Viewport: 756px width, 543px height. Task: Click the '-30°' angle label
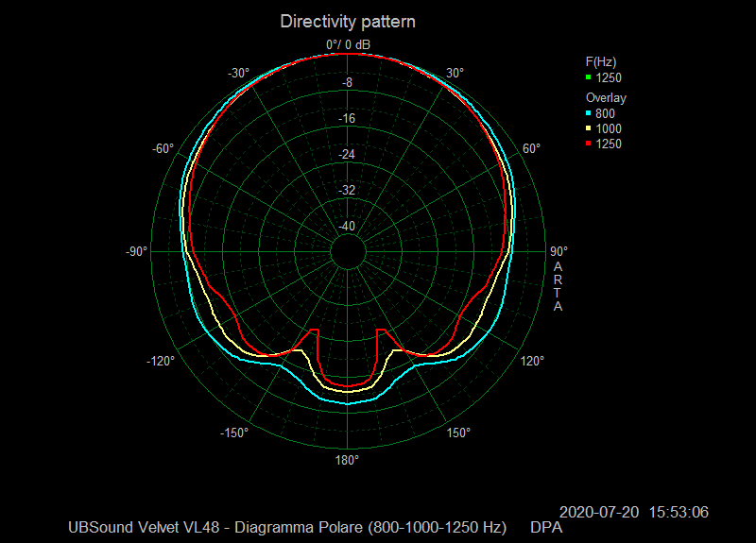[239, 74]
